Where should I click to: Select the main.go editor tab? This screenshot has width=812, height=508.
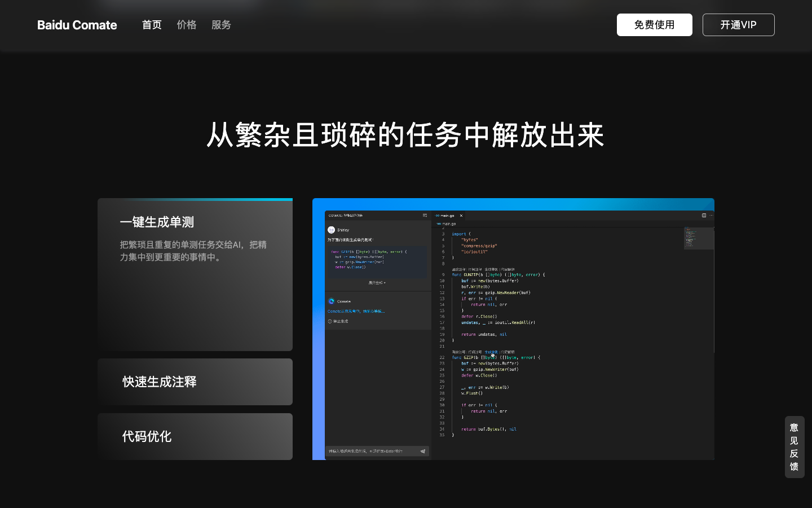coord(447,216)
